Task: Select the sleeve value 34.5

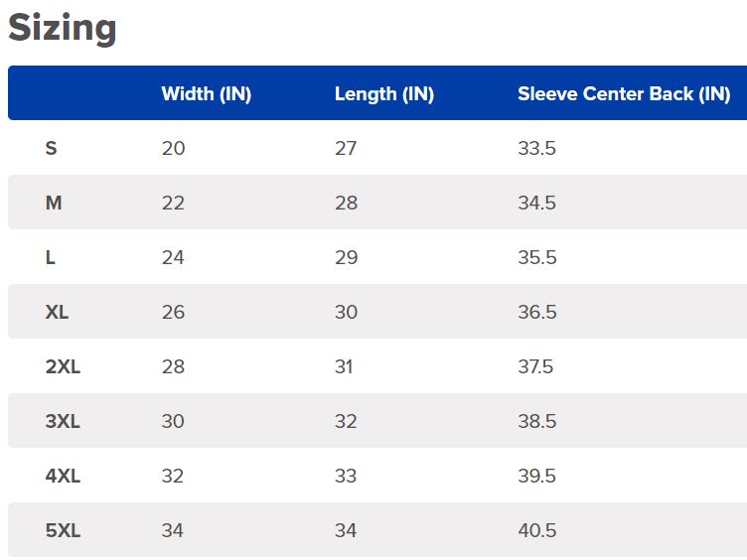Action: click(x=536, y=204)
